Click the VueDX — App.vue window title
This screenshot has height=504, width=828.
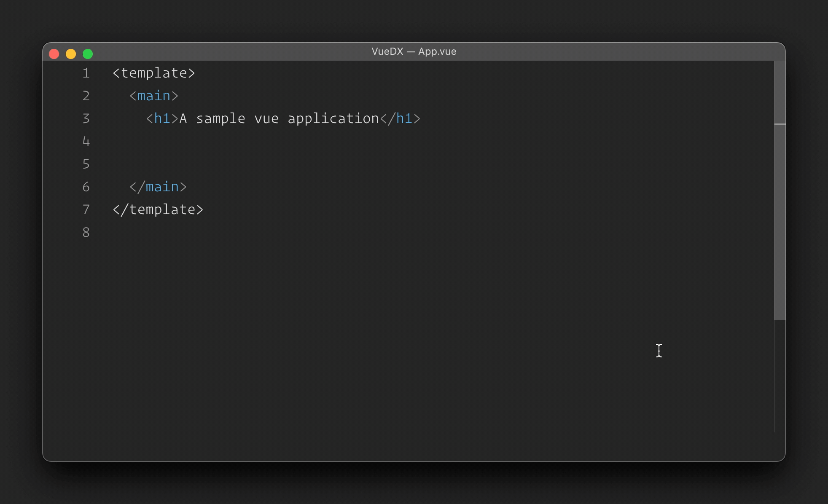coord(414,51)
